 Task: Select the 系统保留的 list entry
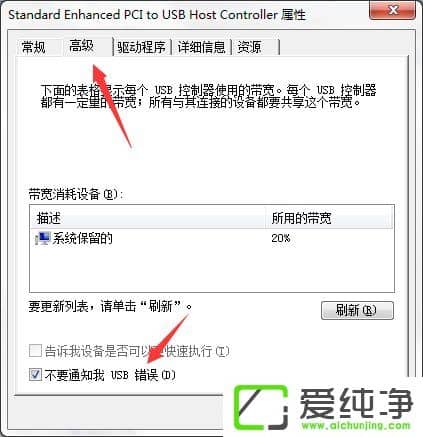point(82,239)
